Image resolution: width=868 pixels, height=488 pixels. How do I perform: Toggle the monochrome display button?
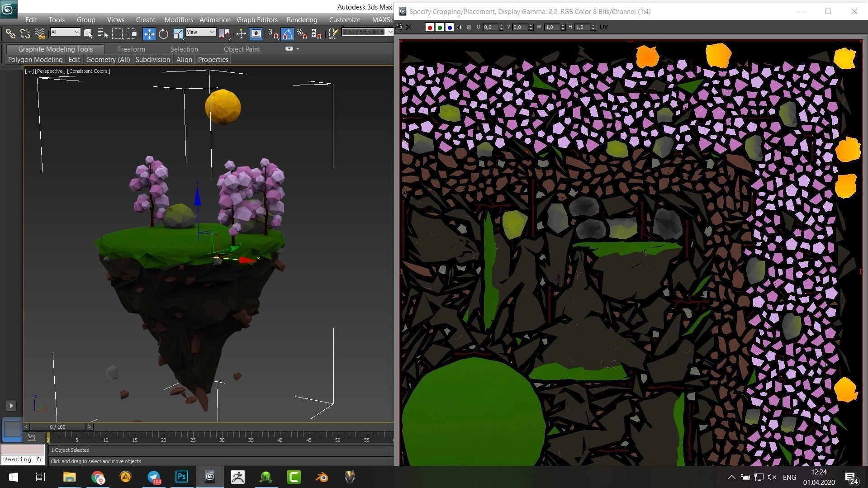point(469,27)
